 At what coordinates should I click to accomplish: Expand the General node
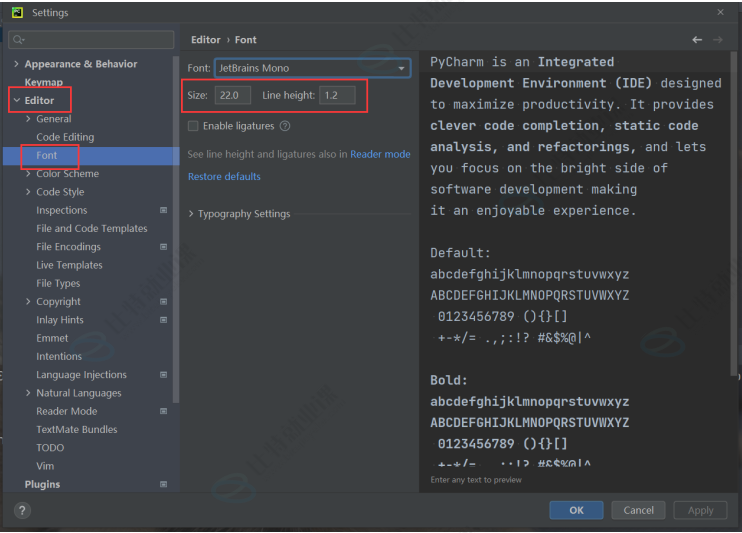tap(28, 119)
